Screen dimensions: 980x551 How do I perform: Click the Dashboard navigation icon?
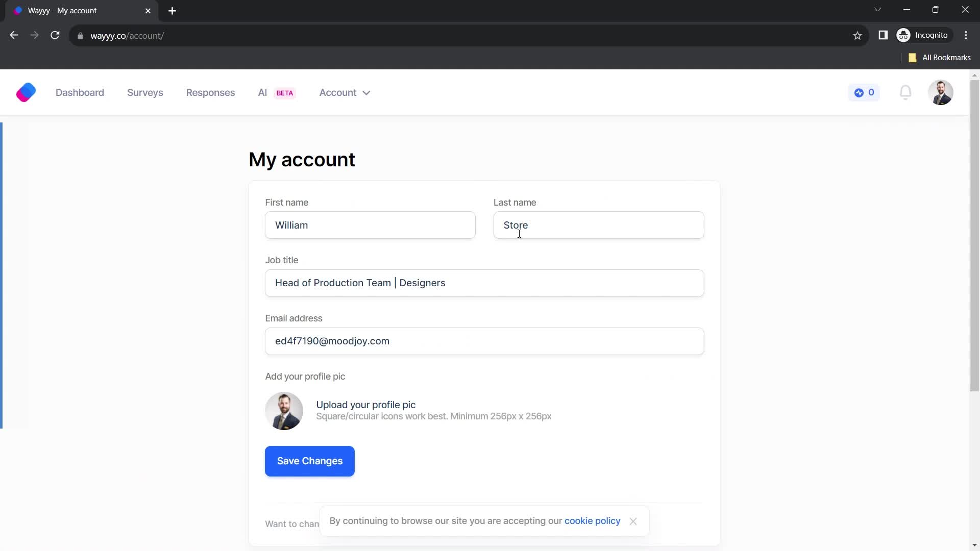click(80, 93)
